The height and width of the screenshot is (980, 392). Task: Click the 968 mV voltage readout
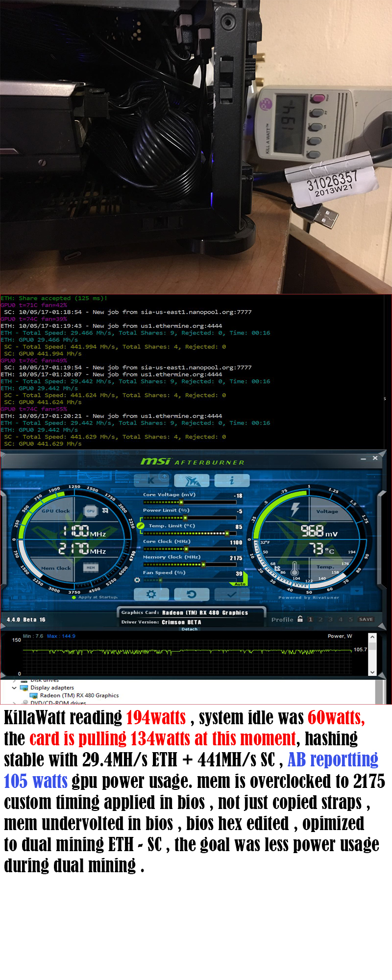[x=319, y=531]
